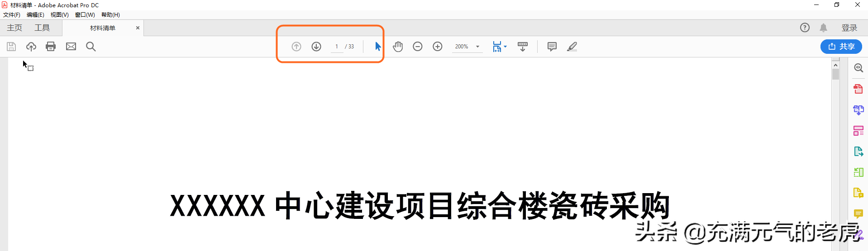The height and width of the screenshot is (251, 868).
Task: Open the find text magnifier icon
Action: 91,47
